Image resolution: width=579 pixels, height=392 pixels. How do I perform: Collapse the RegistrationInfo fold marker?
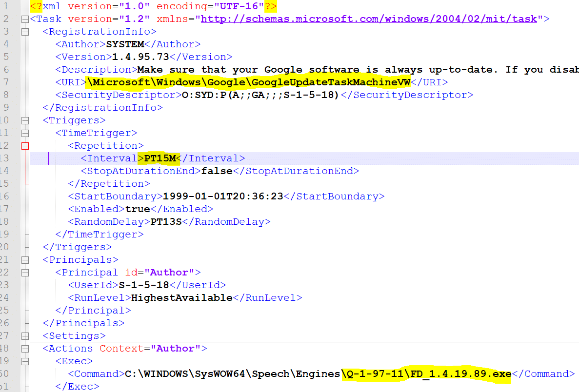tap(25, 32)
